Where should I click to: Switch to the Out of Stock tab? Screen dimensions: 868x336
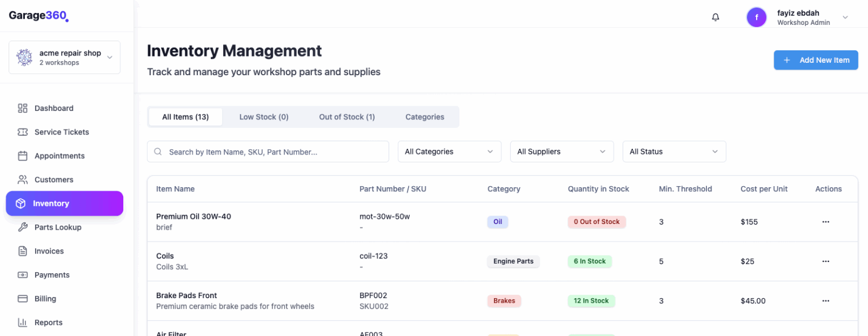click(346, 117)
